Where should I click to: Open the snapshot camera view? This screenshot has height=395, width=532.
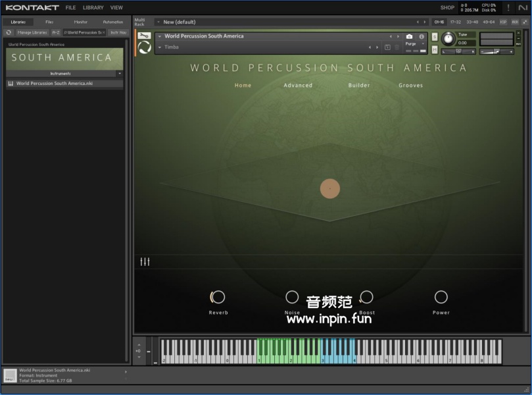409,36
